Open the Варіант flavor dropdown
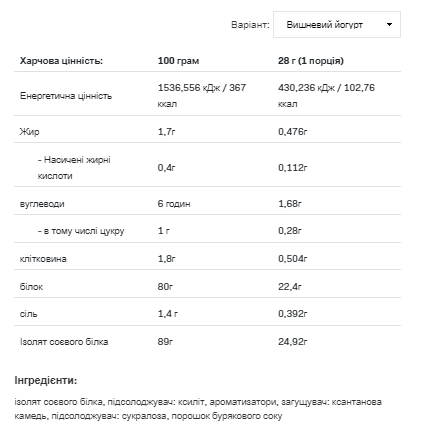Image resolution: width=422 pixels, height=440 pixels. pyautogui.click(x=337, y=25)
